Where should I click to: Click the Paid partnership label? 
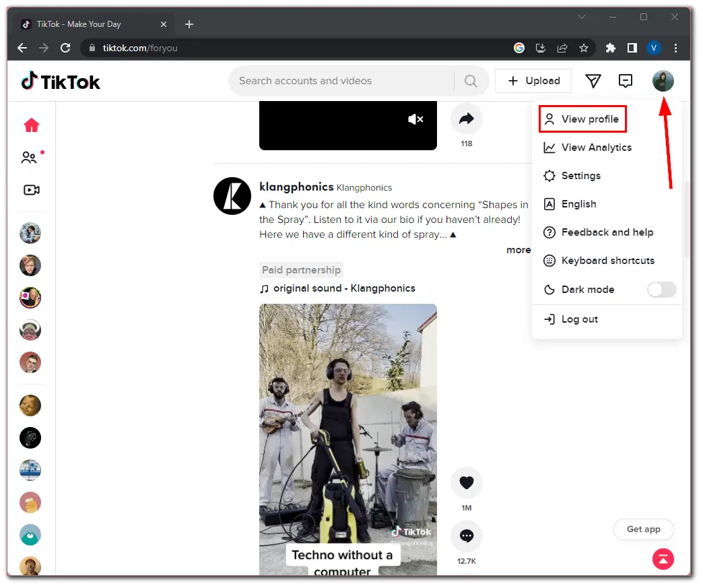pyautogui.click(x=301, y=270)
